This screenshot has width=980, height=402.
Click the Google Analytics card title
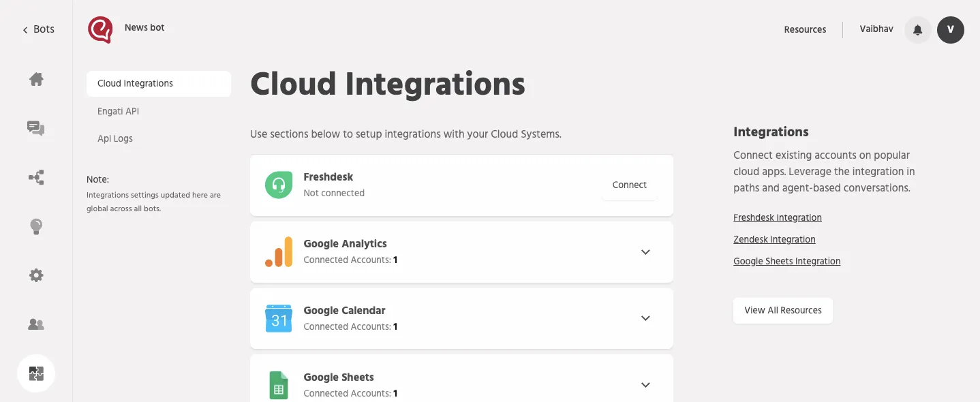345,243
